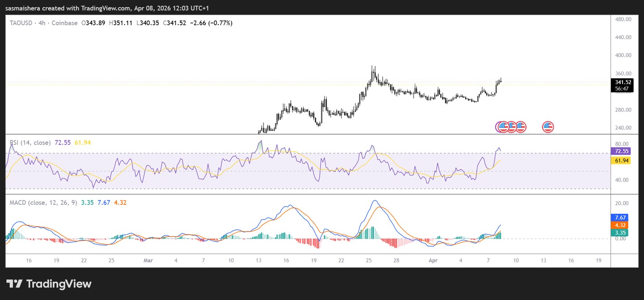Click the high price value H351.11
The height and width of the screenshot is (300, 644).
pyautogui.click(x=120, y=23)
